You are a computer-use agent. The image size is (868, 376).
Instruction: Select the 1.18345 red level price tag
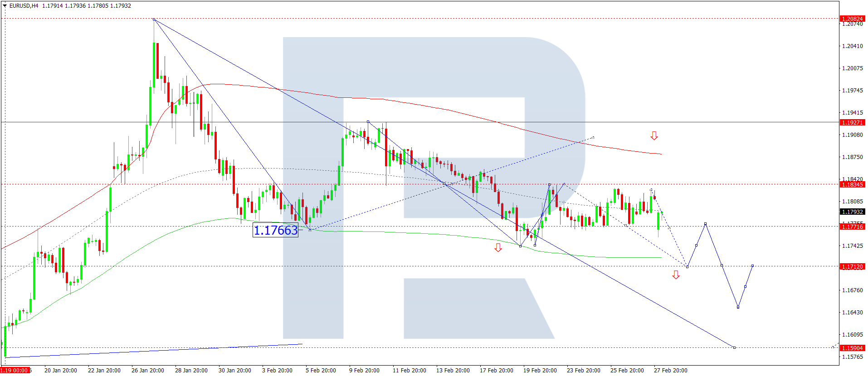pos(852,184)
